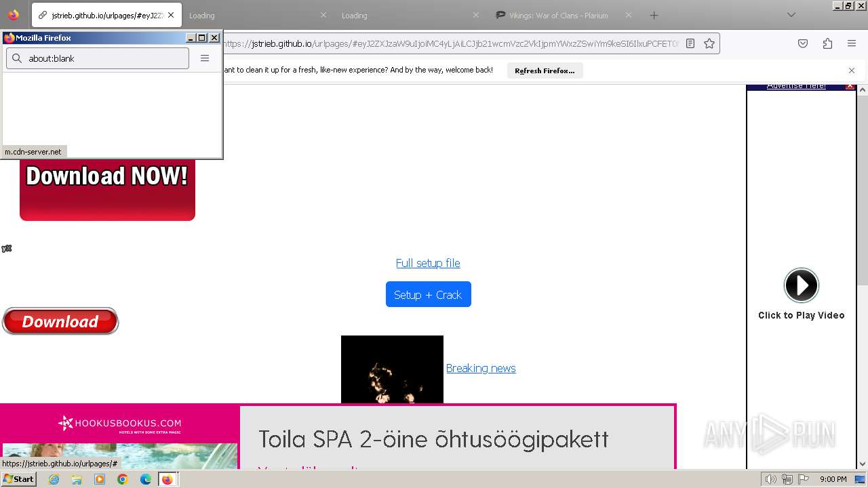Open the Breaking news link
The image size is (868, 488).
[x=481, y=368]
